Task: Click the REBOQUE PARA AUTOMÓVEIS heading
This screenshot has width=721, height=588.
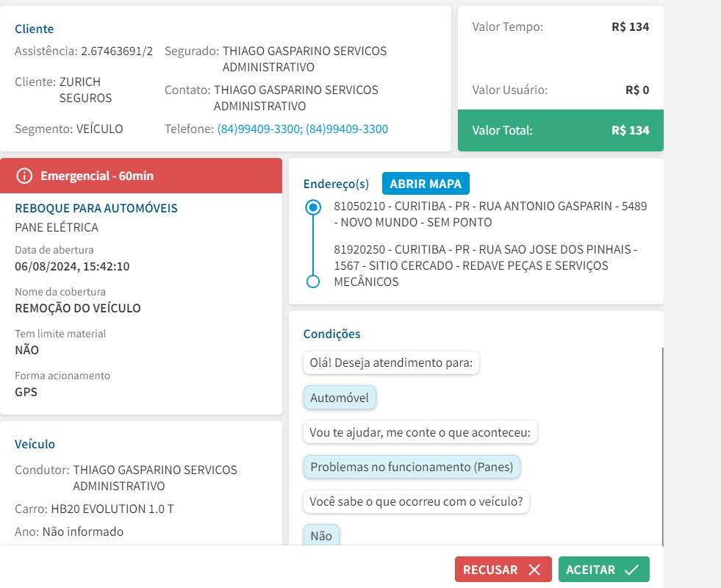Action: pos(96,208)
